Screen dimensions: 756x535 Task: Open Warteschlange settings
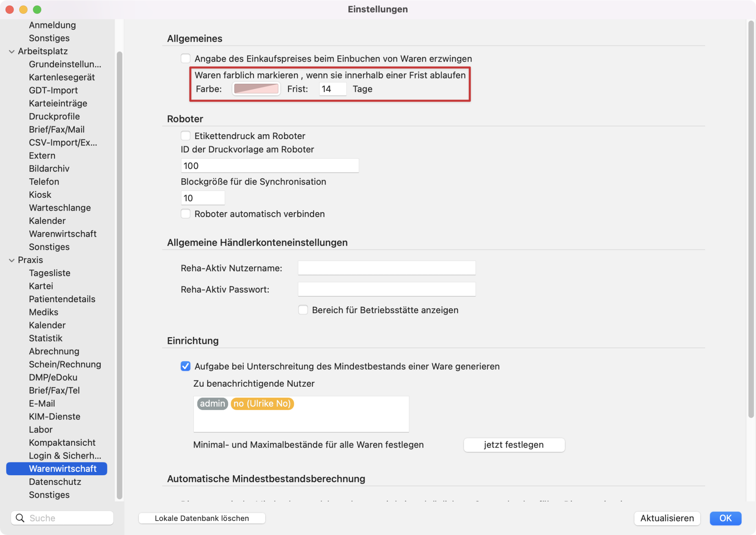coord(60,208)
